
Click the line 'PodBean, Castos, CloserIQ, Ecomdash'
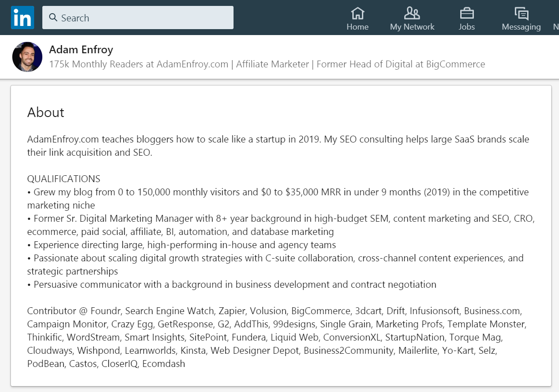(x=106, y=364)
